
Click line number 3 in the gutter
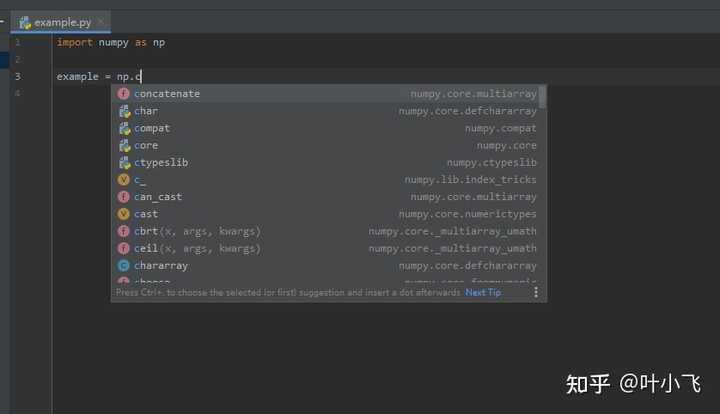pyautogui.click(x=17, y=76)
